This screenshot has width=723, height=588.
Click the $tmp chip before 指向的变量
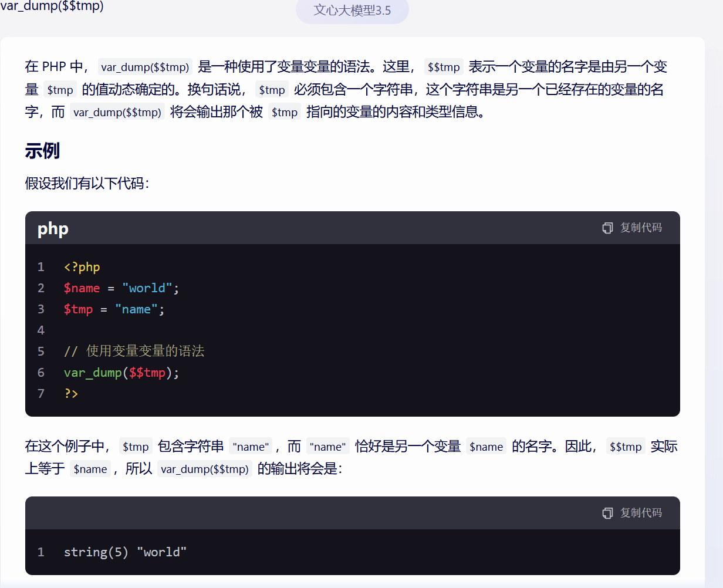285,112
